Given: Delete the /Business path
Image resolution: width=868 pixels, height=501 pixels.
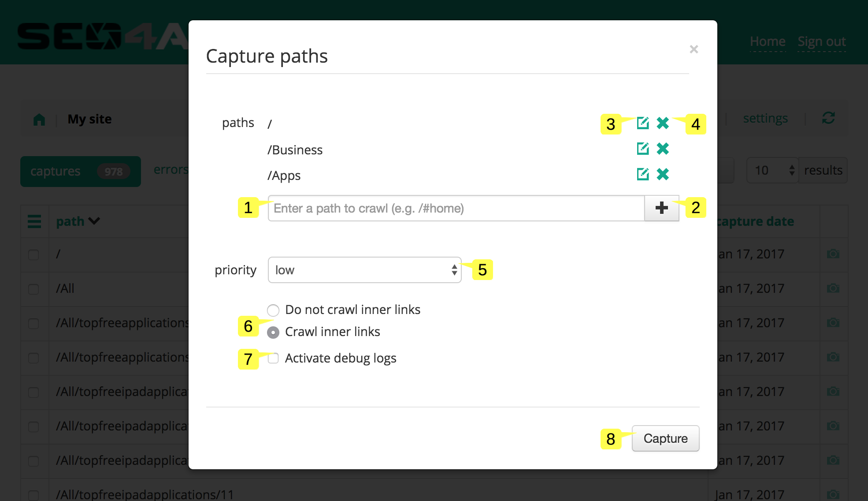Looking at the screenshot, I should pos(663,149).
